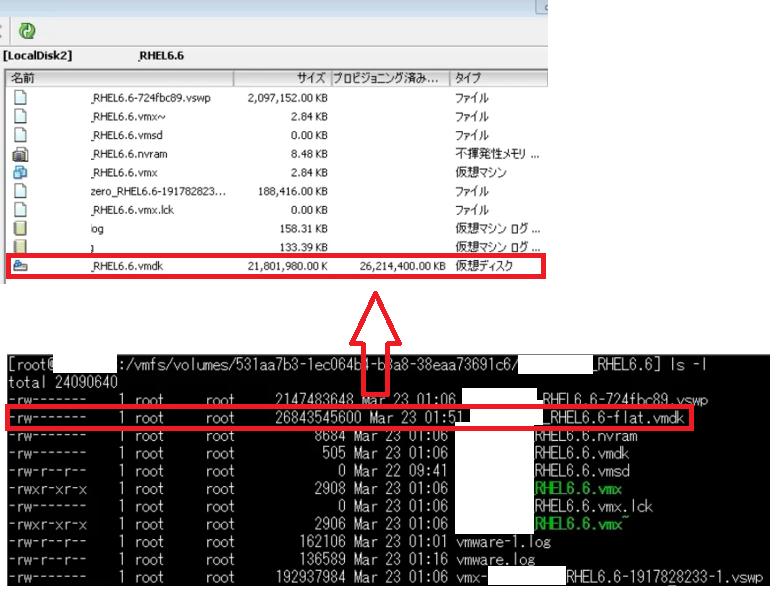Sort by the サイズ column header
The width and height of the screenshot is (770, 590).
pos(282,78)
